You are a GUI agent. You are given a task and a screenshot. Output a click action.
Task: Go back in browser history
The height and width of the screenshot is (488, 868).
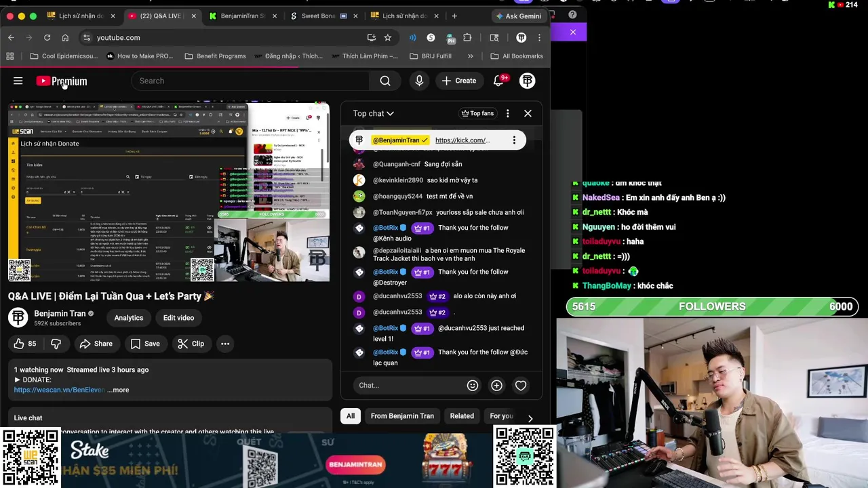pyautogui.click(x=11, y=37)
